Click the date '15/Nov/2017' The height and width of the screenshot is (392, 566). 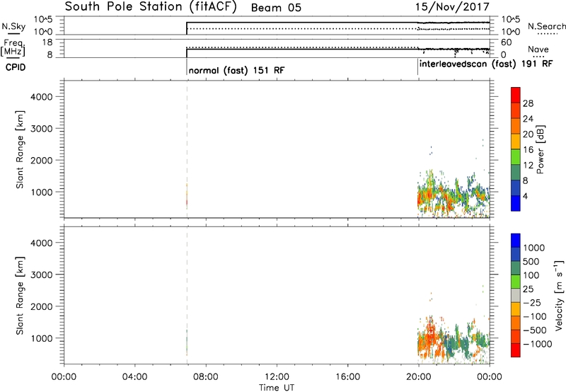click(452, 7)
